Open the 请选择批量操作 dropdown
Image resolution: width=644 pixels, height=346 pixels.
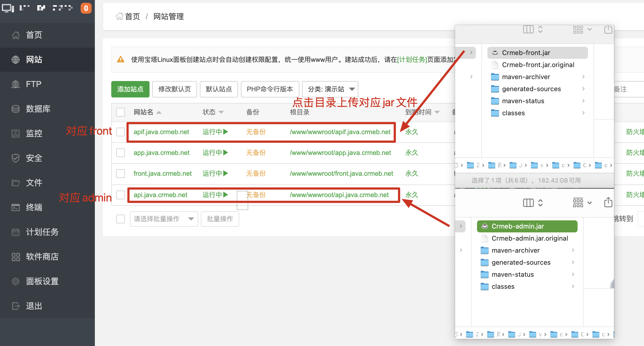click(163, 219)
